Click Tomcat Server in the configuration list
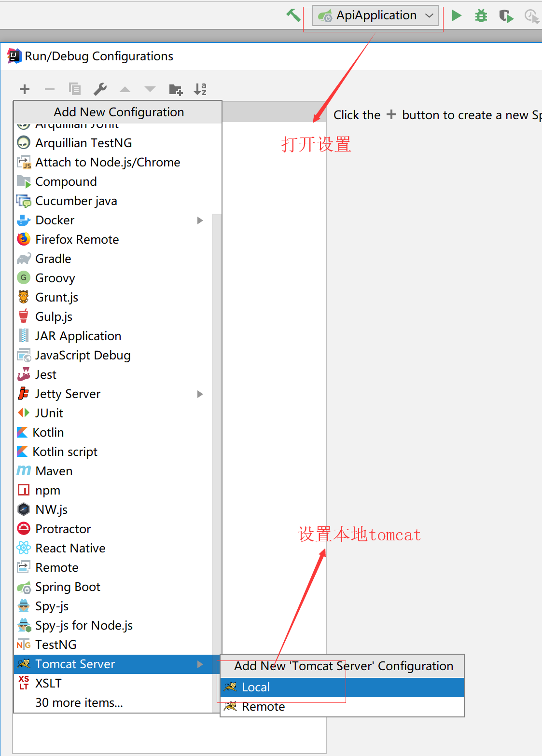 coord(113,664)
